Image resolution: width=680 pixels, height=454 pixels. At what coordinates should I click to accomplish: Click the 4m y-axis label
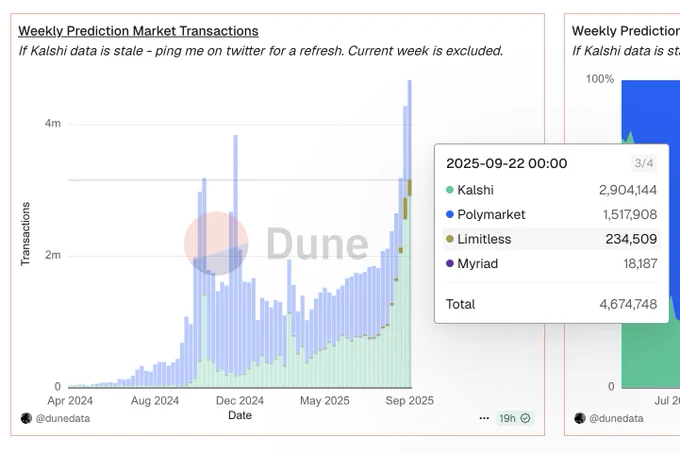(52, 124)
